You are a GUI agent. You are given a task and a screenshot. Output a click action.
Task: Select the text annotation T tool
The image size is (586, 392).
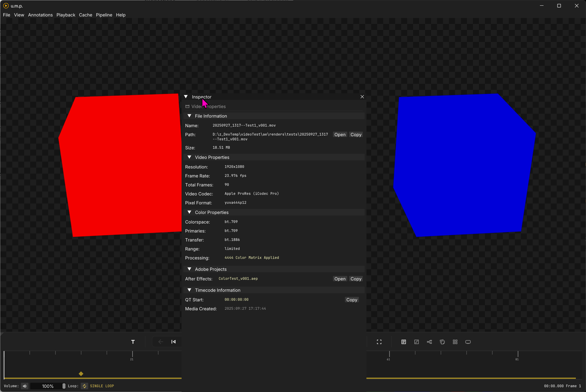click(133, 342)
